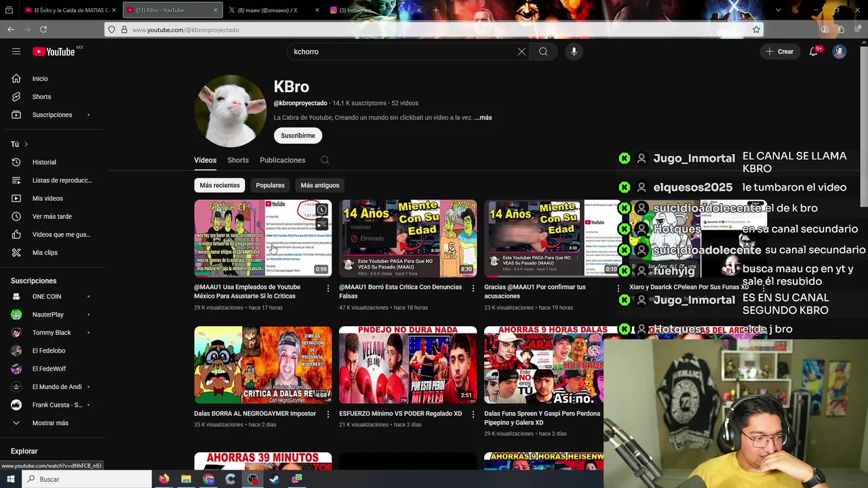Click the Suscribirme button
This screenshot has height=488, width=868.
click(x=298, y=136)
